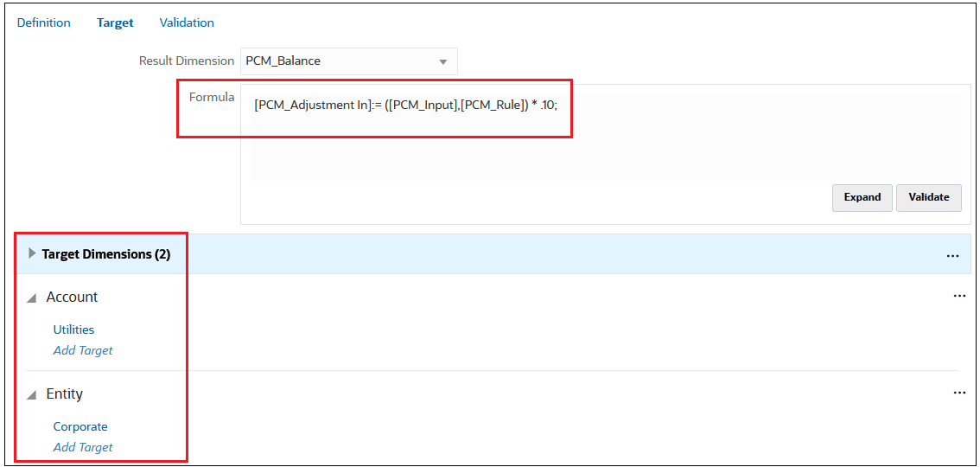Click Add Target under Account
The height and width of the screenshot is (467, 980).
(83, 350)
